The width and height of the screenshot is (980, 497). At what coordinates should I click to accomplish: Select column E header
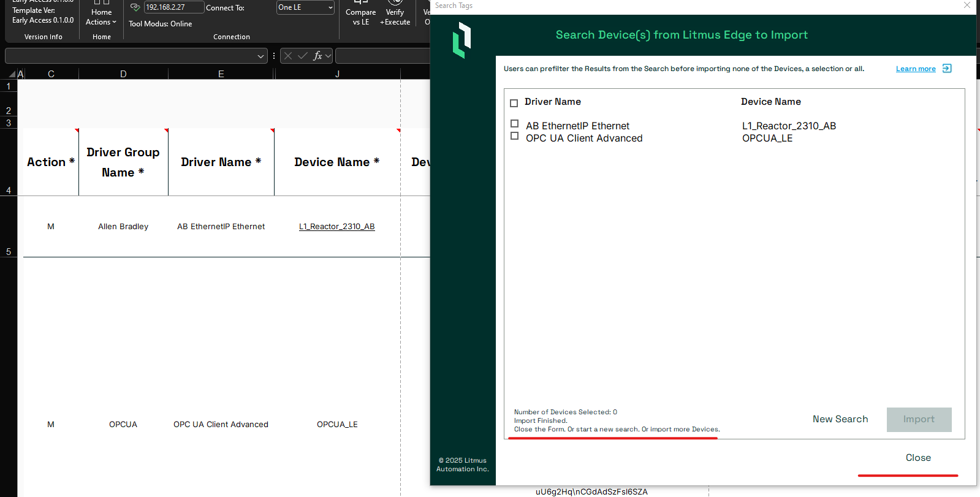pyautogui.click(x=221, y=74)
